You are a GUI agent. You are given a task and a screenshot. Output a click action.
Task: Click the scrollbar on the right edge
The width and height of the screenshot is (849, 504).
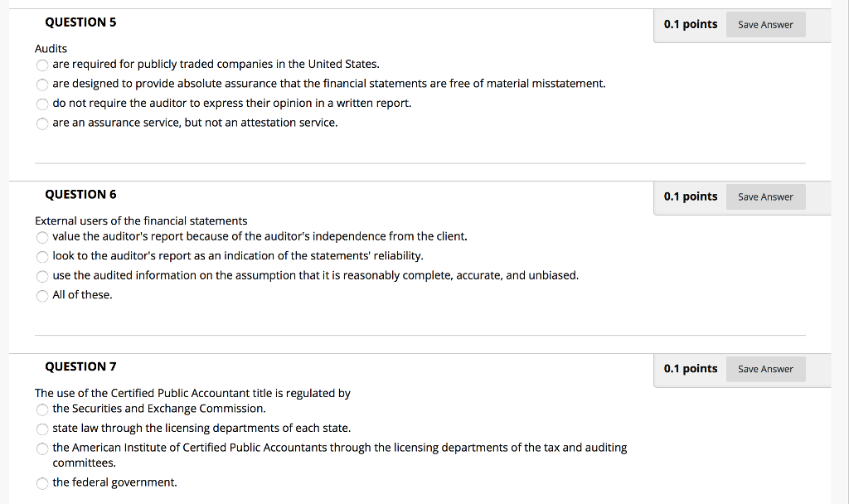(x=844, y=249)
